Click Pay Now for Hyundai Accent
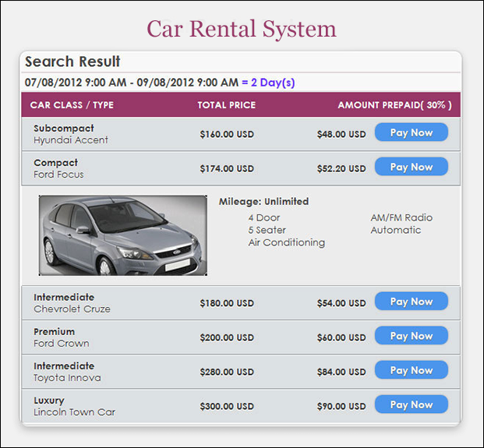 (x=411, y=132)
